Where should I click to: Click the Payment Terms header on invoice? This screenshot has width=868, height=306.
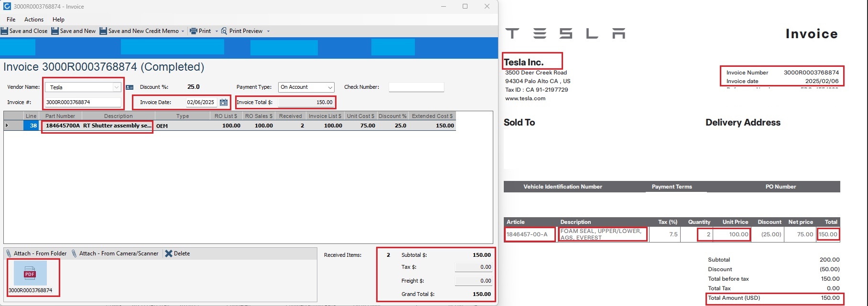(x=672, y=187)
